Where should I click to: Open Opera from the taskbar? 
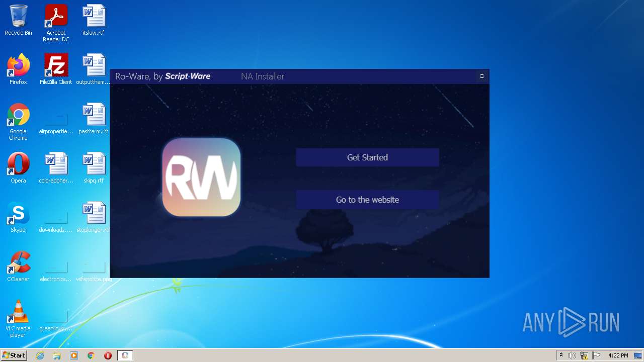[x=108, y=355]
